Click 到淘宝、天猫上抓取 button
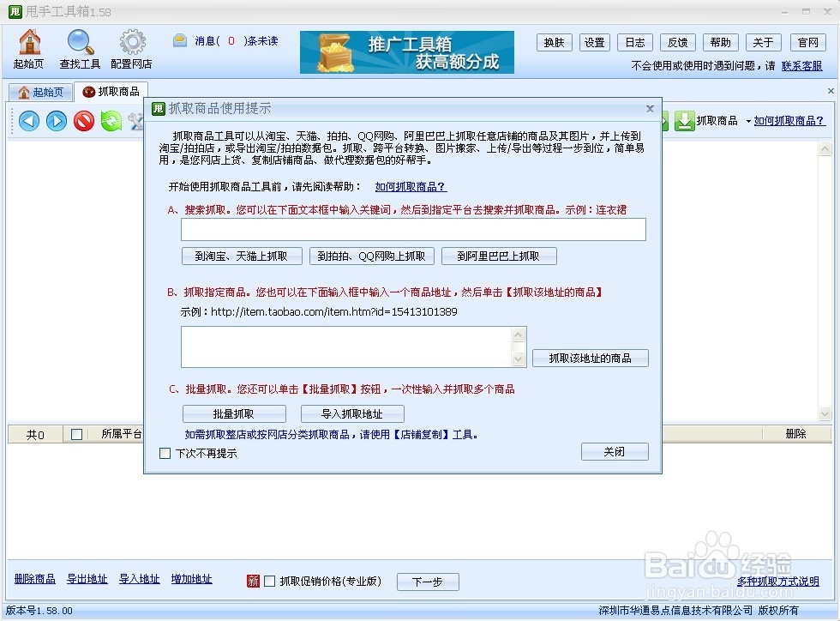The height and width of the screenshot is (621, 840). 242,256
